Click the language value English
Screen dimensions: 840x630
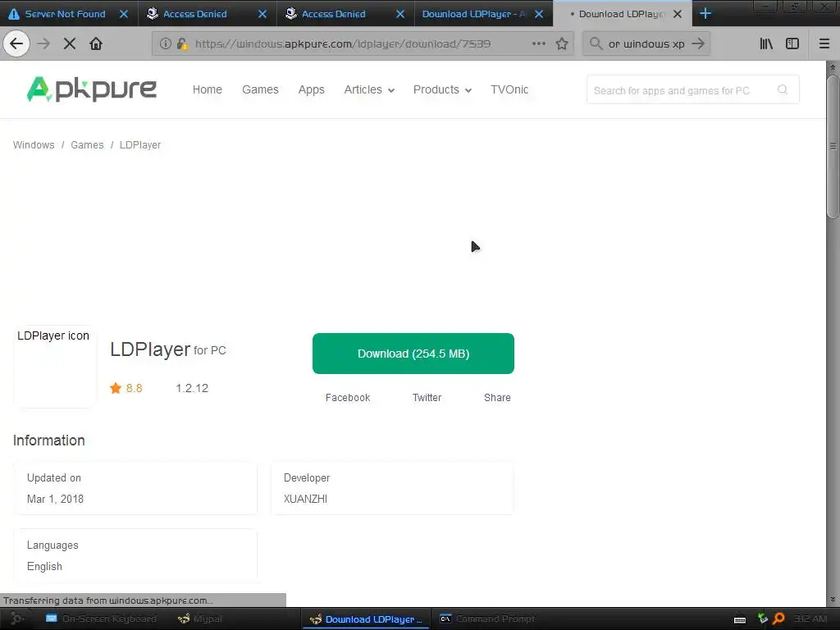44,566
